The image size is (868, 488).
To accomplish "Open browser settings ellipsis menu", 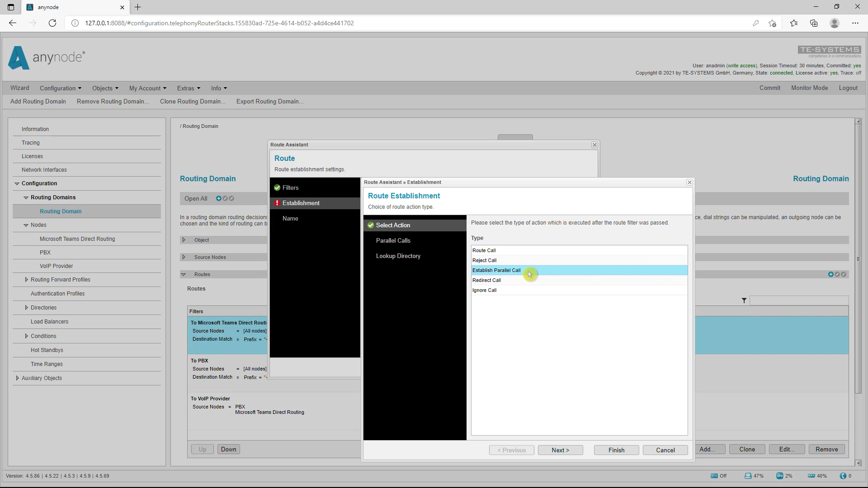I will point(855,23).
